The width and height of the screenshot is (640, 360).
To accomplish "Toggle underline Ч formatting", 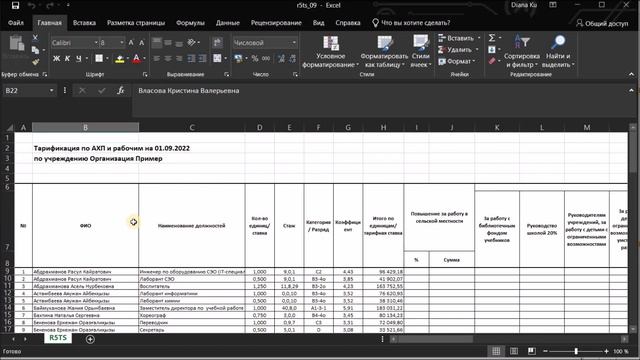I will (78, 58).
